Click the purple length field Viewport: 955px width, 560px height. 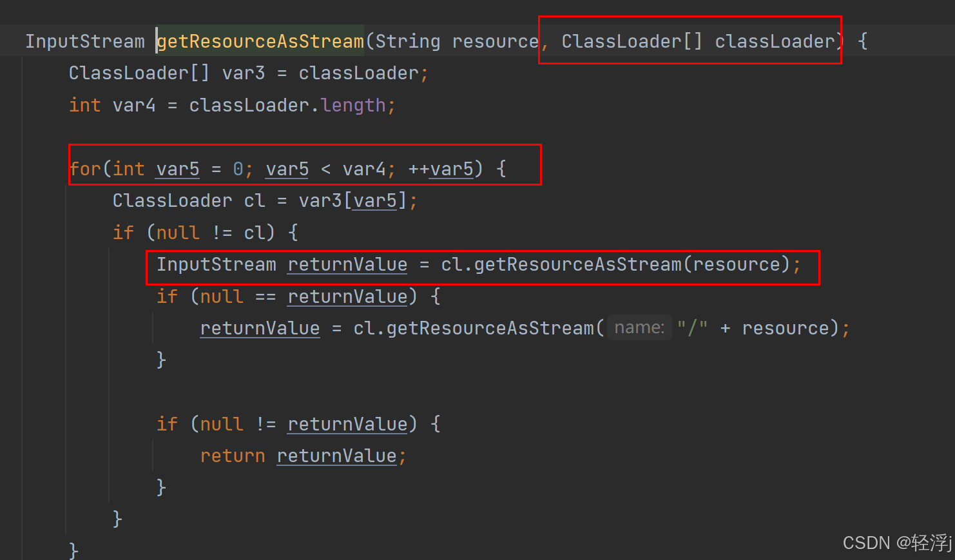pos(353,105)
